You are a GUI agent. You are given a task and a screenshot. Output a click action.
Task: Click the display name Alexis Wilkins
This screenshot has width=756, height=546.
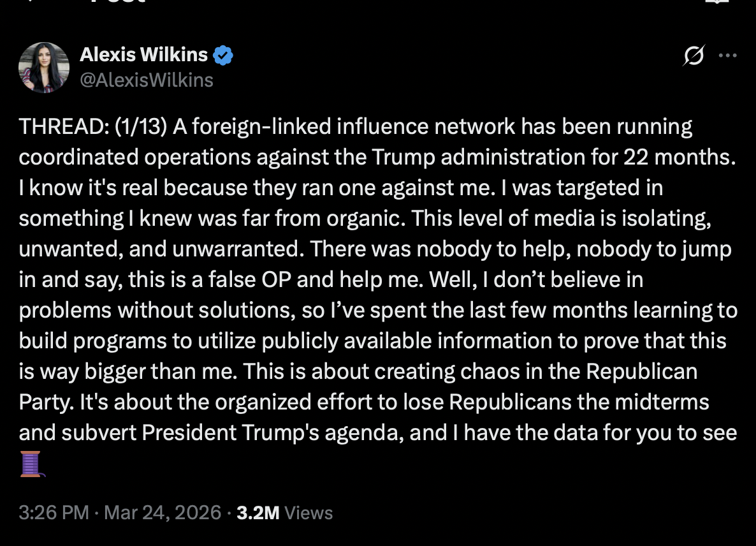(x=143, y=55)
